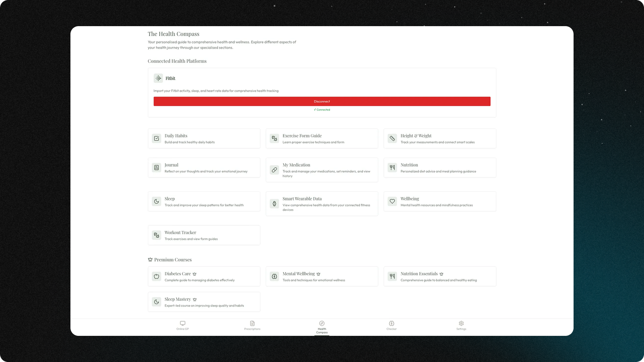Viewport: 644px width, 362px height.
Task: Click the Fitbit import description text
Action: click(x=216, y=91)
